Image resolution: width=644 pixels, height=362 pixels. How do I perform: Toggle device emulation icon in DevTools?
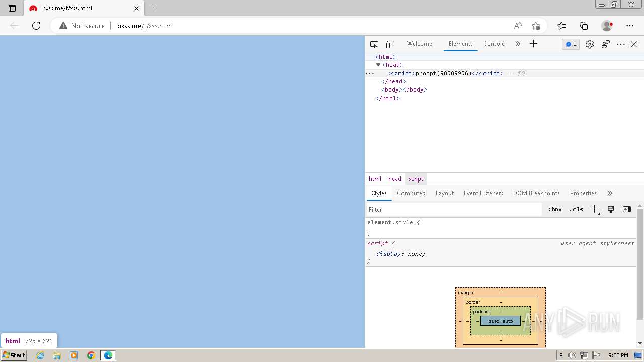click(390, 44)
